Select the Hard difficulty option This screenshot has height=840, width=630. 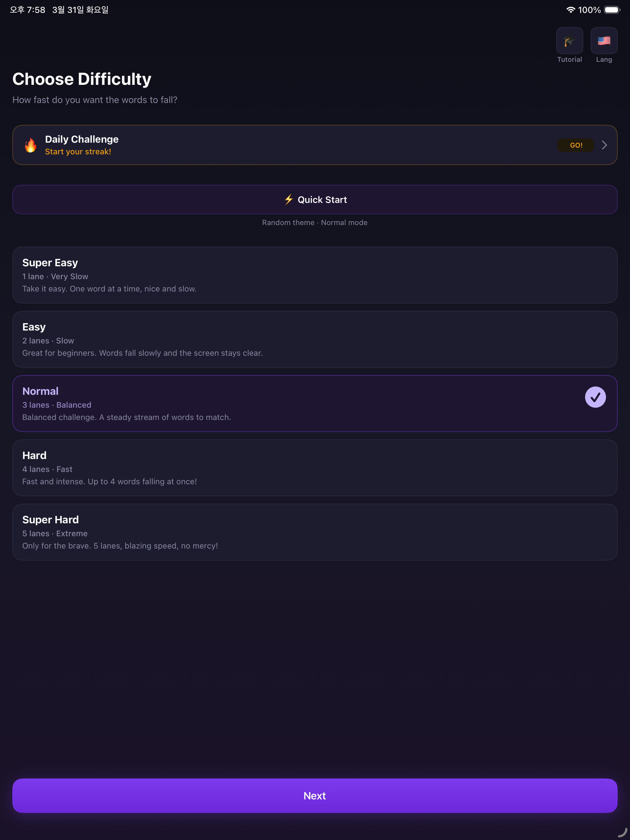point(315,468)
